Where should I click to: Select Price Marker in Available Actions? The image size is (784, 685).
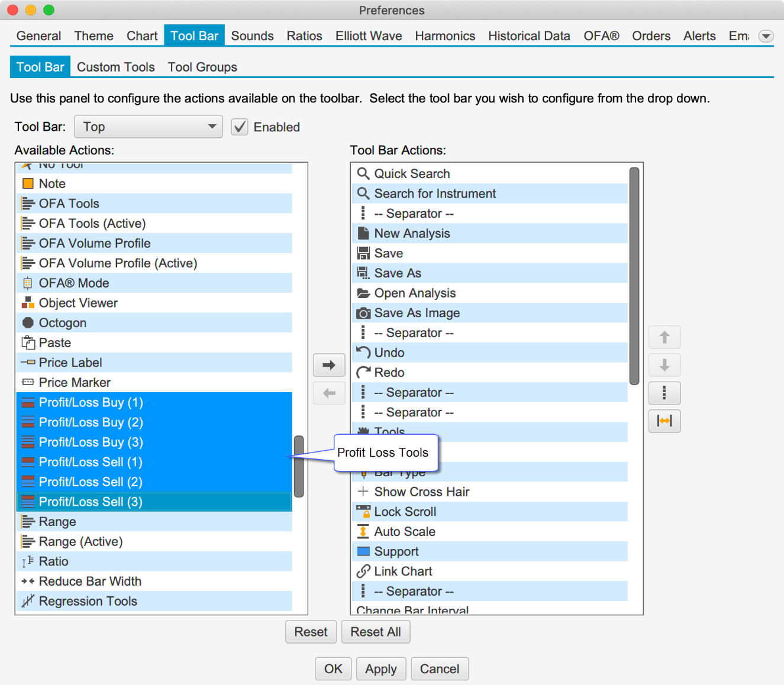75,383
